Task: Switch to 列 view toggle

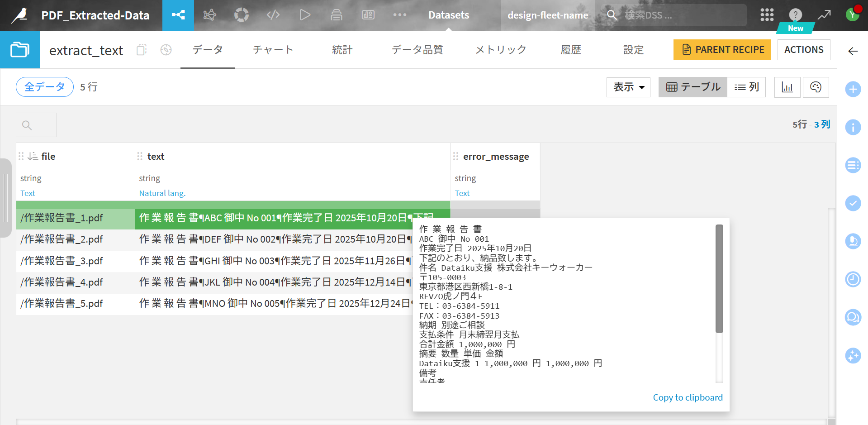Action: click(x=746, y=87)
